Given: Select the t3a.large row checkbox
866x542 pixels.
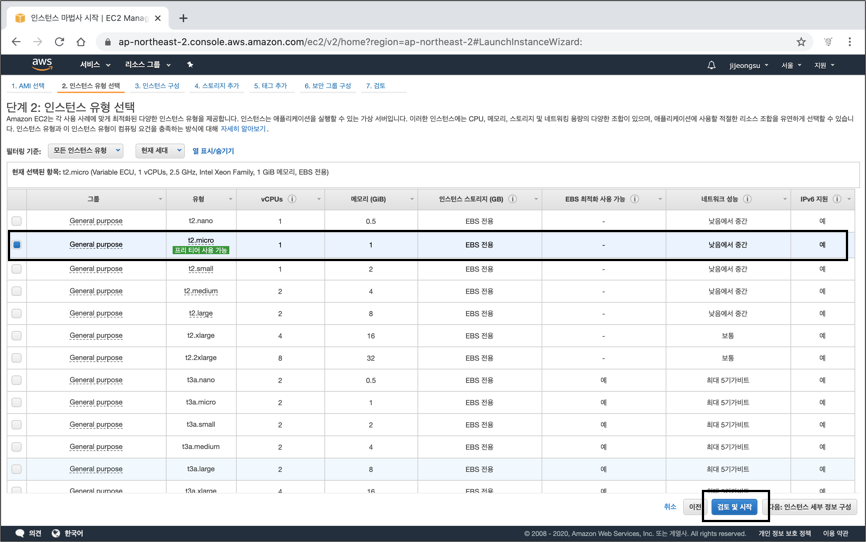Looking at the screenshot, I should coord(17,469).
